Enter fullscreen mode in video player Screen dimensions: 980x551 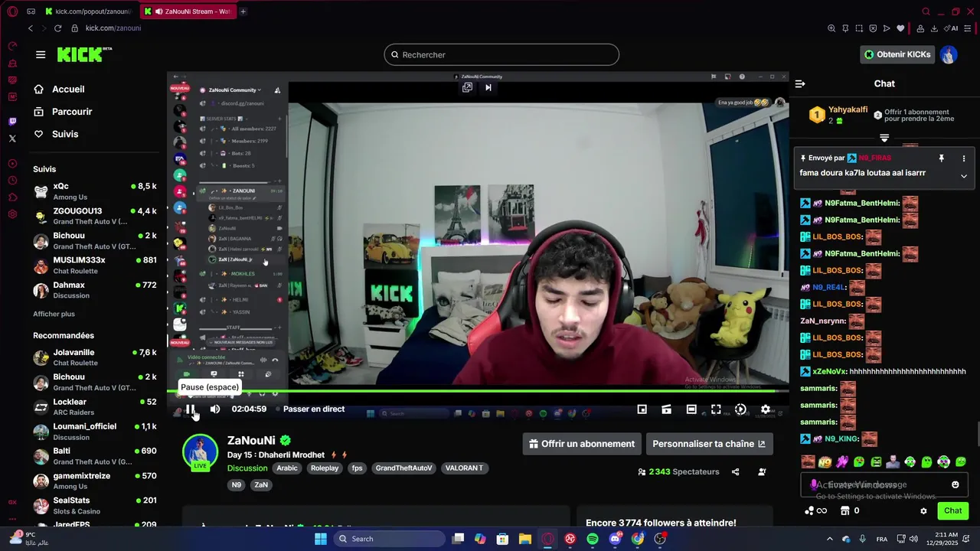click(x=716, y=409)
